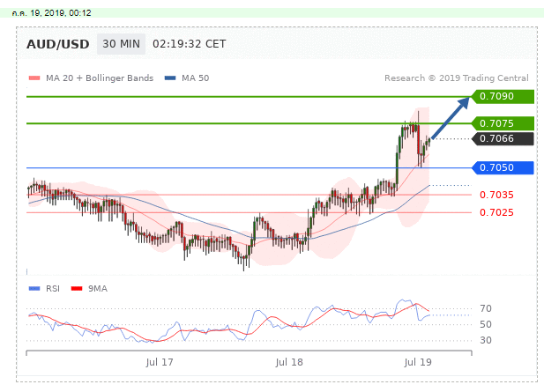Click the 0.7035 support level label
544x392 pixels.
point(496,196)
